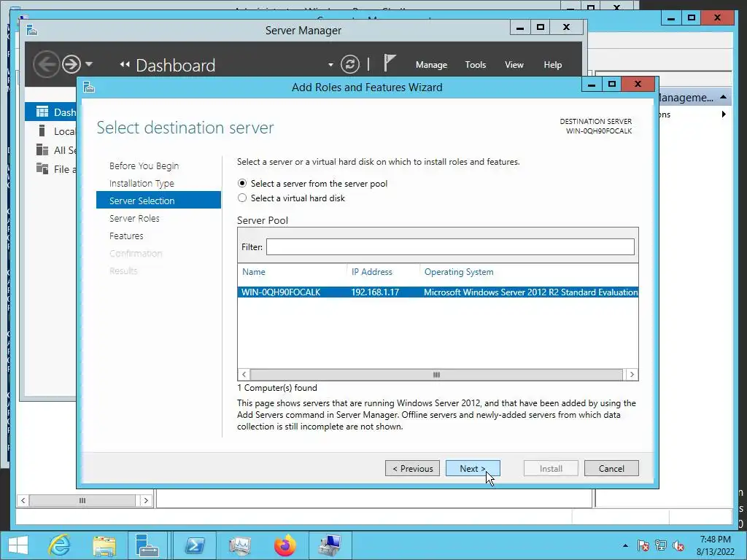The image size is (747, 560).
Task: Open the View menu
Action: click(514, 65)
